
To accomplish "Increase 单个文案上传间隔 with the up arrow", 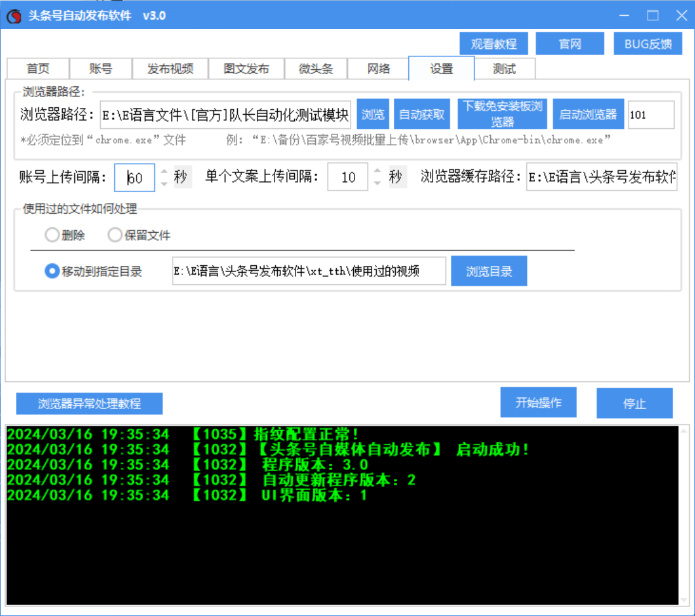I will [x=378, y=171].
